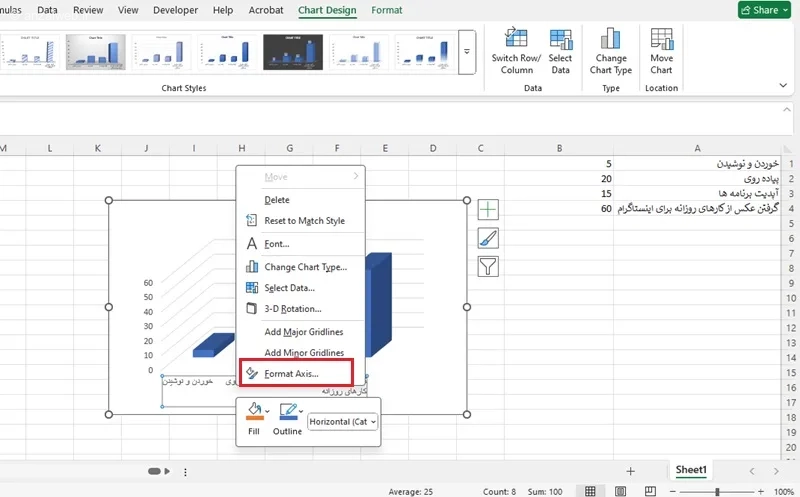Select 3-D Rotation in context menu
Image resolution: width=800 pixels, height=497 pixels.
pyautogui.click(x=292, y=309)
